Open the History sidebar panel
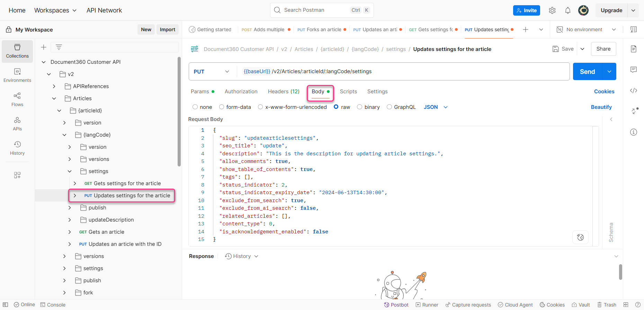This screenshot has height=310, width=644. pos(17,148)
